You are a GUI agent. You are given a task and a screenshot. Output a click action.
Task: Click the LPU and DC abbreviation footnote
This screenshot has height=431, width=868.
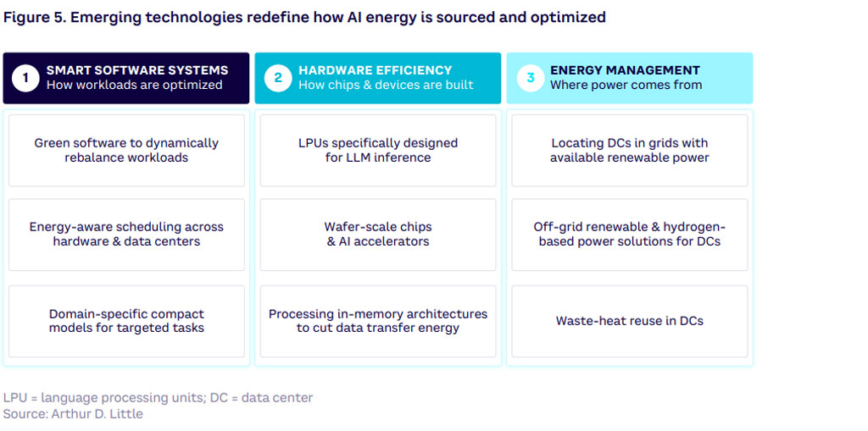(x=158, y=398)
